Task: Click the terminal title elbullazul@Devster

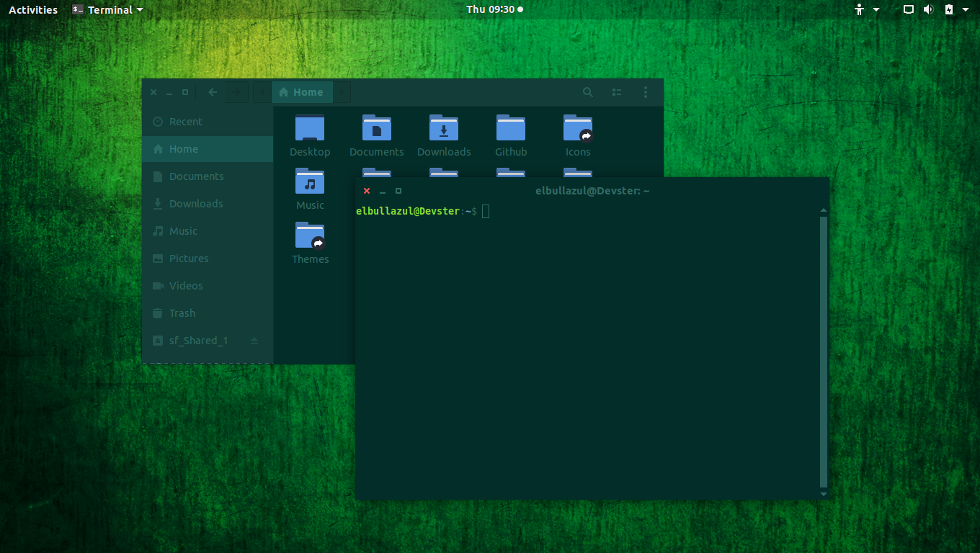Action: pos(592,191)
